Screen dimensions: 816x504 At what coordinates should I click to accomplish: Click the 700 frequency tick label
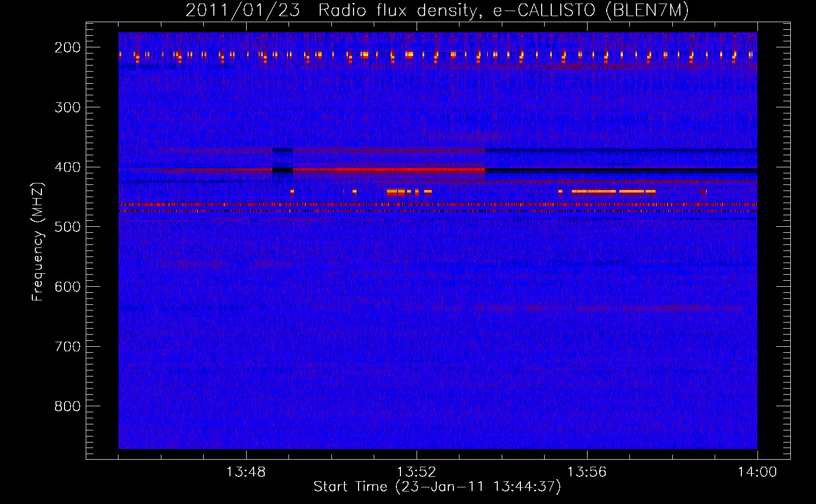[68, 347]
